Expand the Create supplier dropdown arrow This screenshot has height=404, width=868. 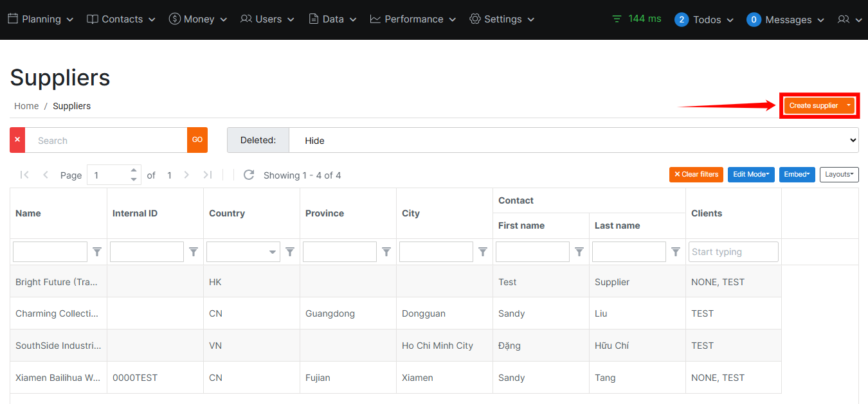click(849, 105)
